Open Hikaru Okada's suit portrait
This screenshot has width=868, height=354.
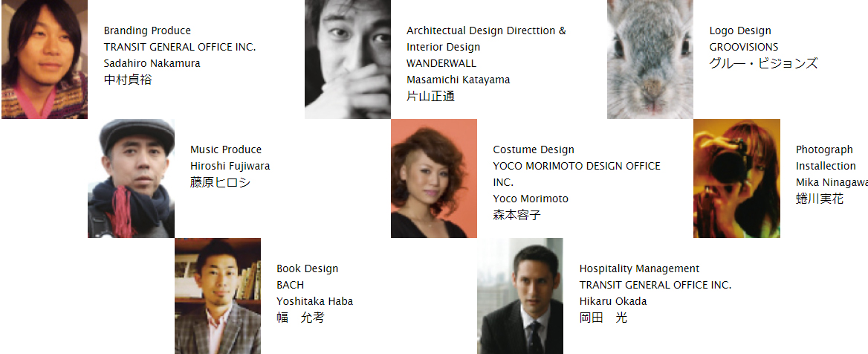(520, 296)
